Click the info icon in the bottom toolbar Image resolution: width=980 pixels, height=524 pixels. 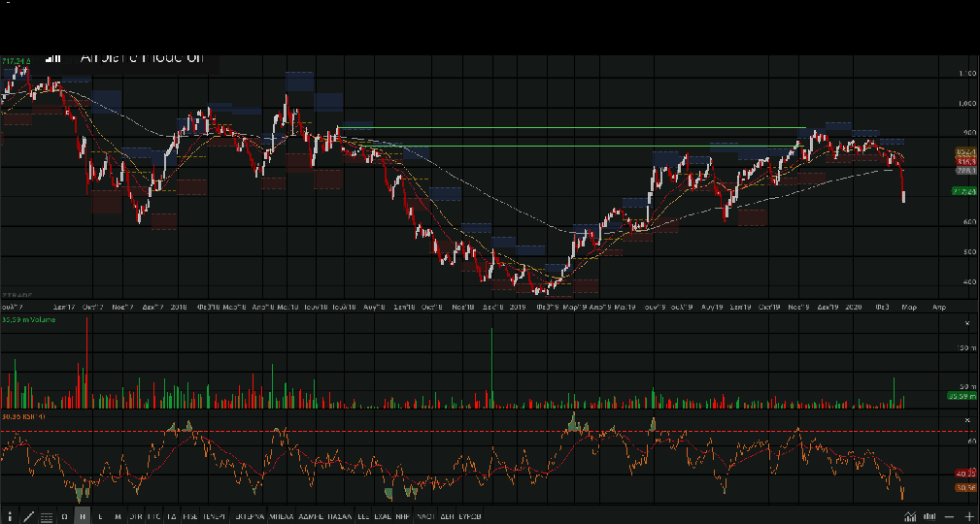pos(11,516)
